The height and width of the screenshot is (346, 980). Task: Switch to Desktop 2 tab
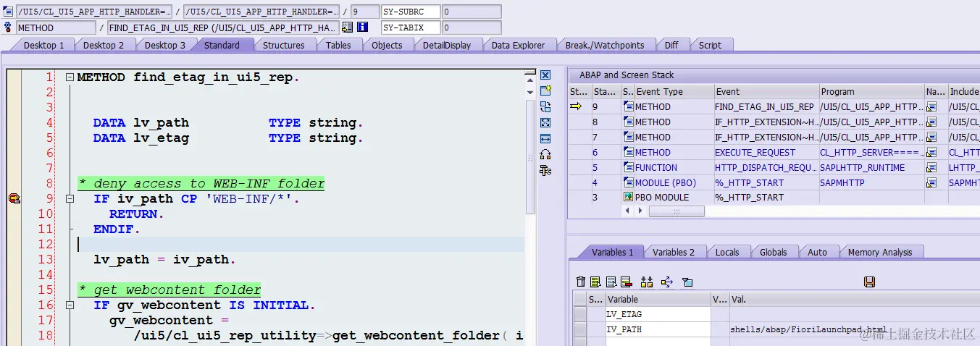tap(104, 45)
